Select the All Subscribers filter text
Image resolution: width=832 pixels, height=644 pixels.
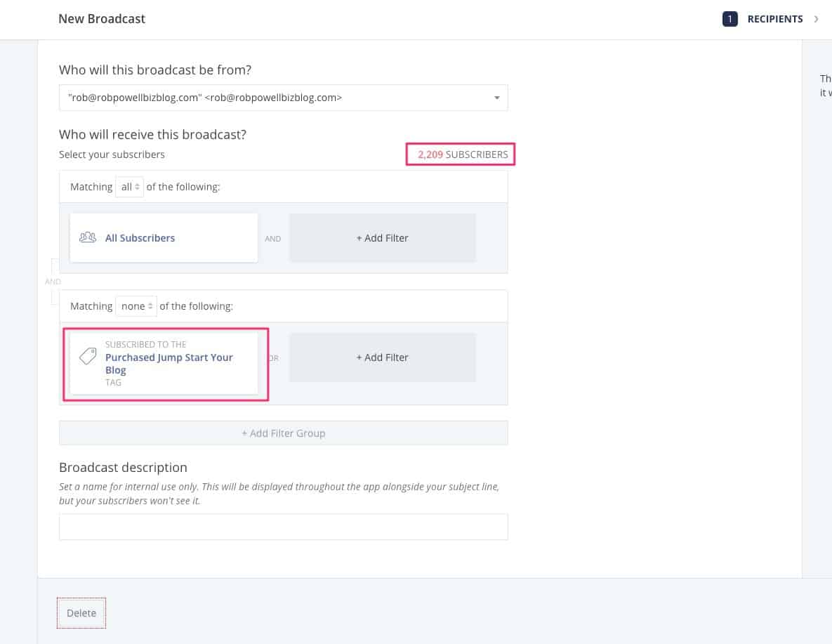click(x=140, y=238)
